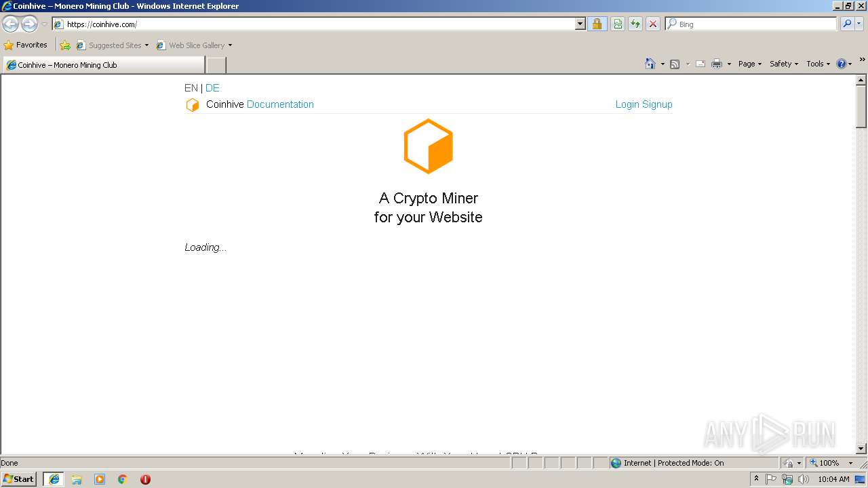Click the Compatibility View icon

[618, 24]
